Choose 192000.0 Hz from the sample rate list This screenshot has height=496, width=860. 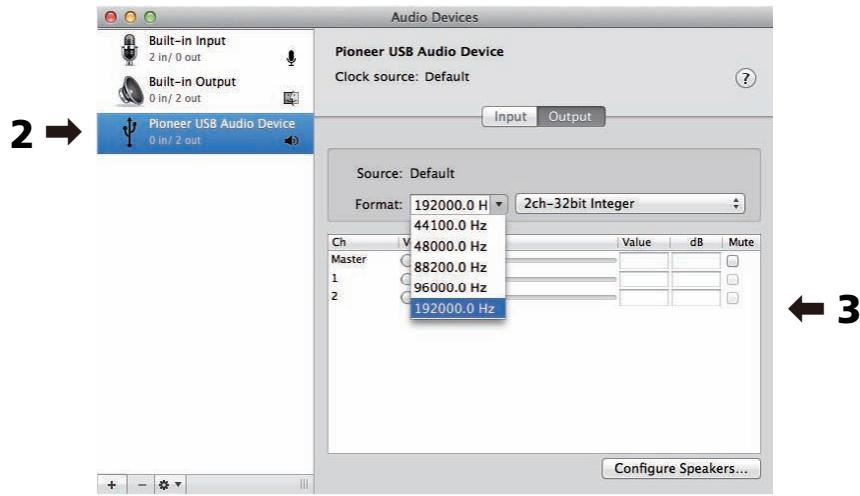(x=457, y=308)
